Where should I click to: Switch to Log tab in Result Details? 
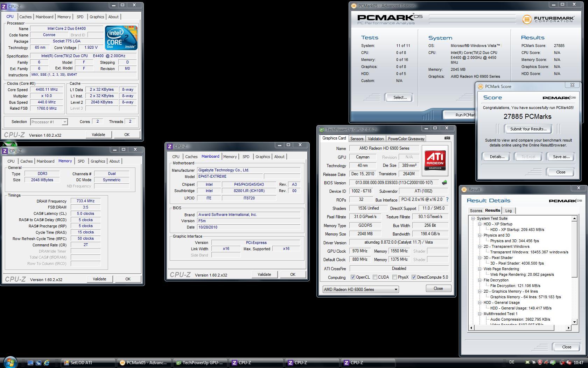[508, 211]
